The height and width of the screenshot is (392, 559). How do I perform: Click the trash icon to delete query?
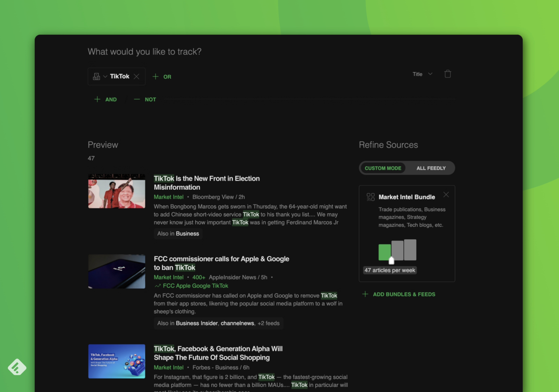pos(447,74)
